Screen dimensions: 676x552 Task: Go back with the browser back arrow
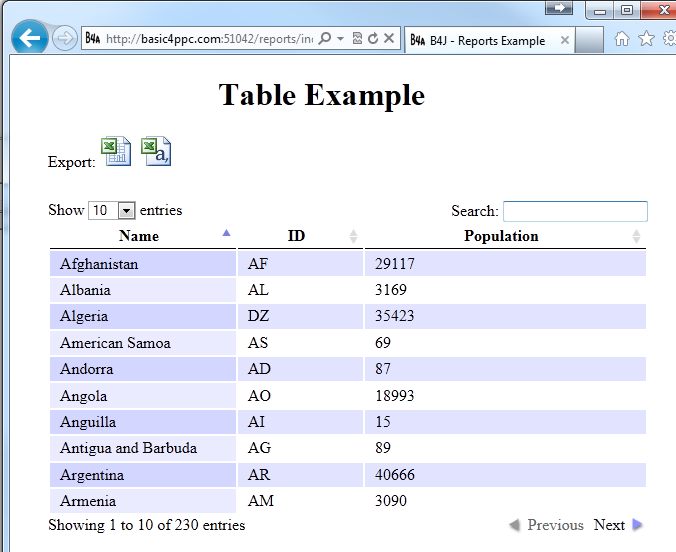[30, 38]
